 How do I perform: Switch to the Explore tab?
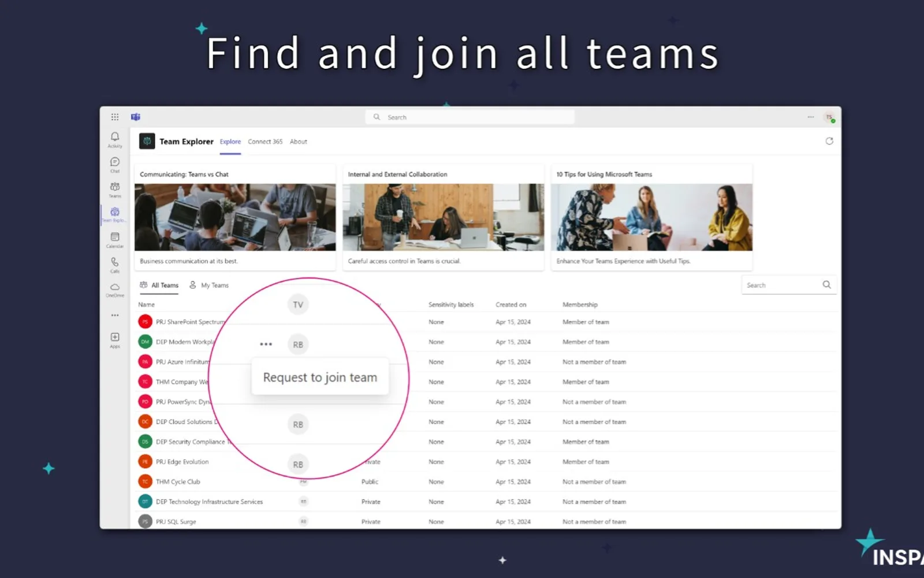coord(230,142)
